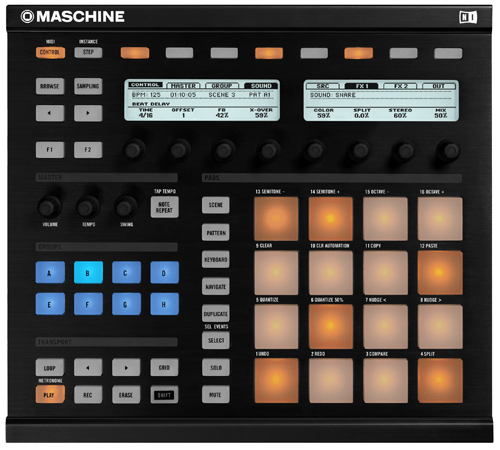
Task: Click the SWING knob
Action: click(x=126, y=207)
